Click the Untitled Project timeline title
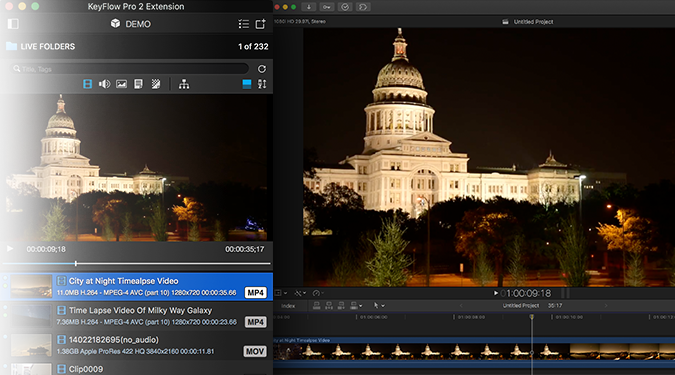Image resolution: width=675 pixels, height=375 pixels. [x=521, y=306]
